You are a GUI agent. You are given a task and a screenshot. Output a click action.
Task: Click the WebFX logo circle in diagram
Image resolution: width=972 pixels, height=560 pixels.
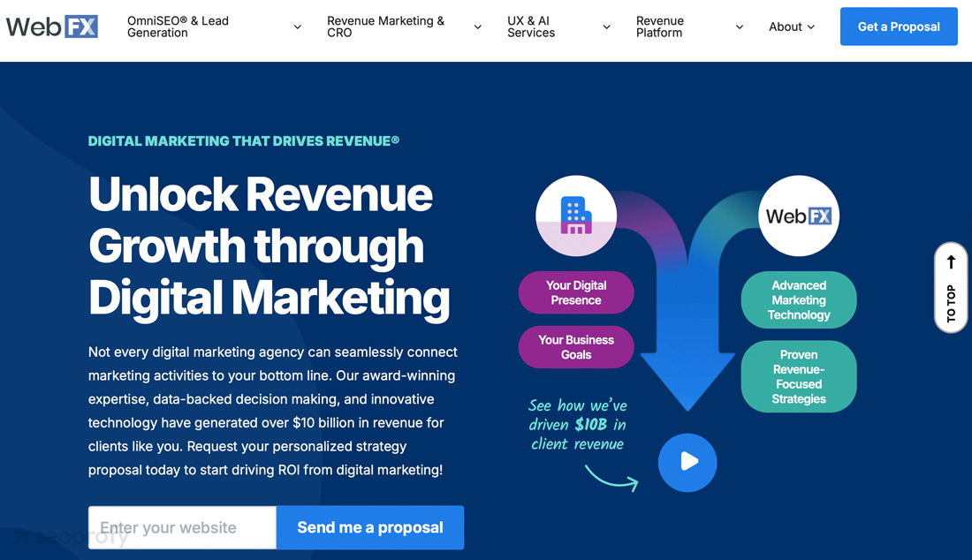coord(799,216)
